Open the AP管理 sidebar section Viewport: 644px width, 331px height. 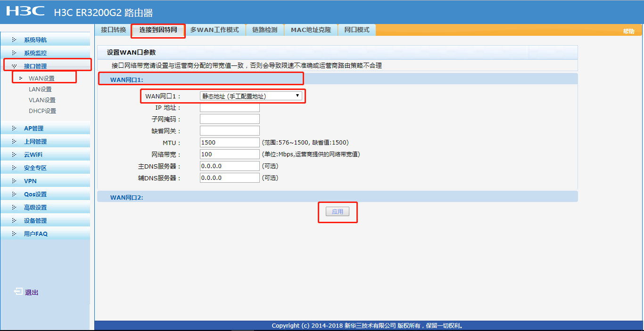tap(34, 128)
